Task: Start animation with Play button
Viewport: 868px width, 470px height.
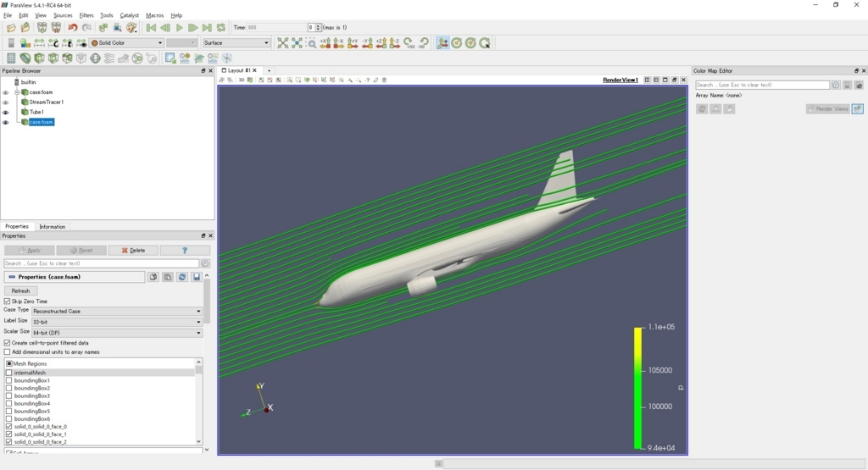Action: tap(179, 28)
